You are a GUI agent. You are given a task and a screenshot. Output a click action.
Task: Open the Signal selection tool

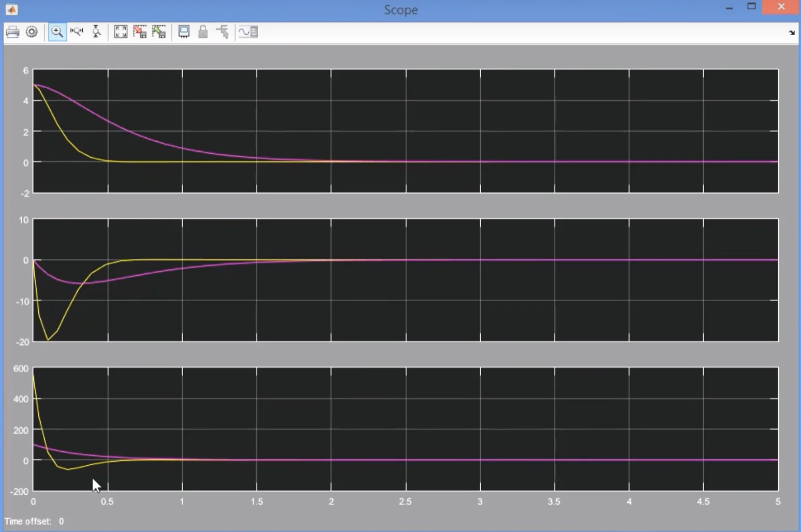click(222, 32)
